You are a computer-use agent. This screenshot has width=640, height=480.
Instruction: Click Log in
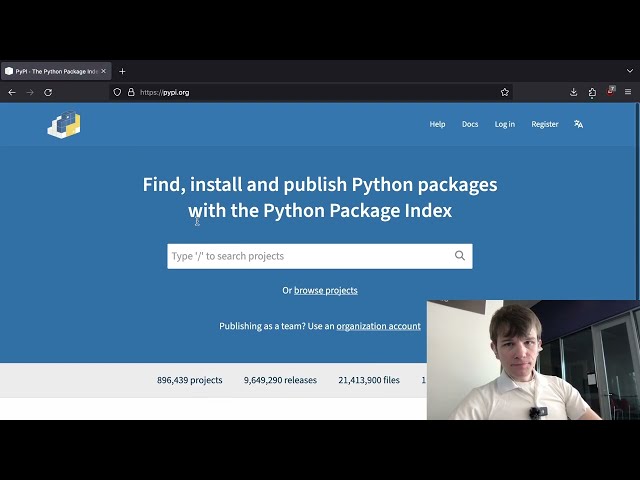tap(505, 124)
